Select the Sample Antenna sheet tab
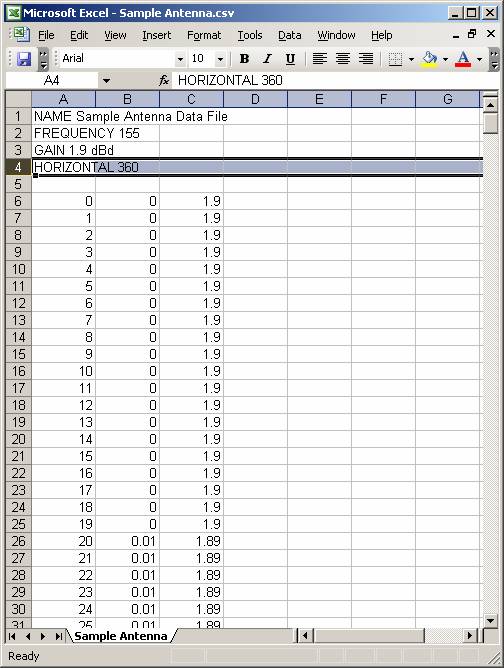Viewport: 504px width, 668px height. click(x=121, y=636)
